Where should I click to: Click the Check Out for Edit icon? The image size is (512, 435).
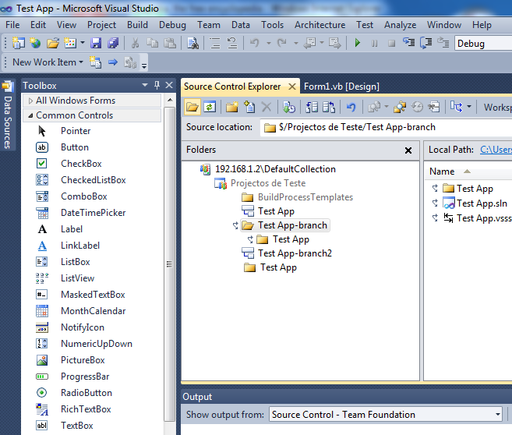tap(312, 107)
